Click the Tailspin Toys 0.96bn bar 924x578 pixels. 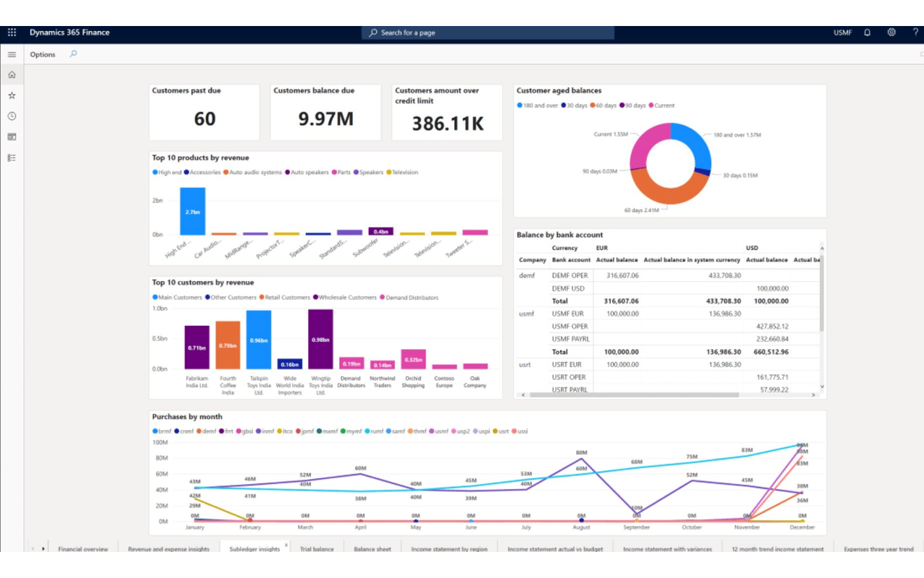pos(258,340)
